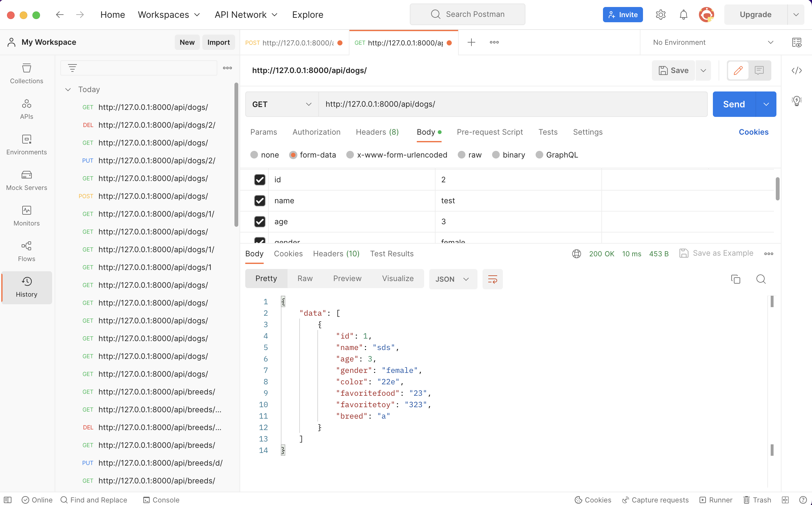Click the Search/filter icon in Collections
Image resolution: width=812 pixels, height=505 pixels.
[x=72, y=68]
